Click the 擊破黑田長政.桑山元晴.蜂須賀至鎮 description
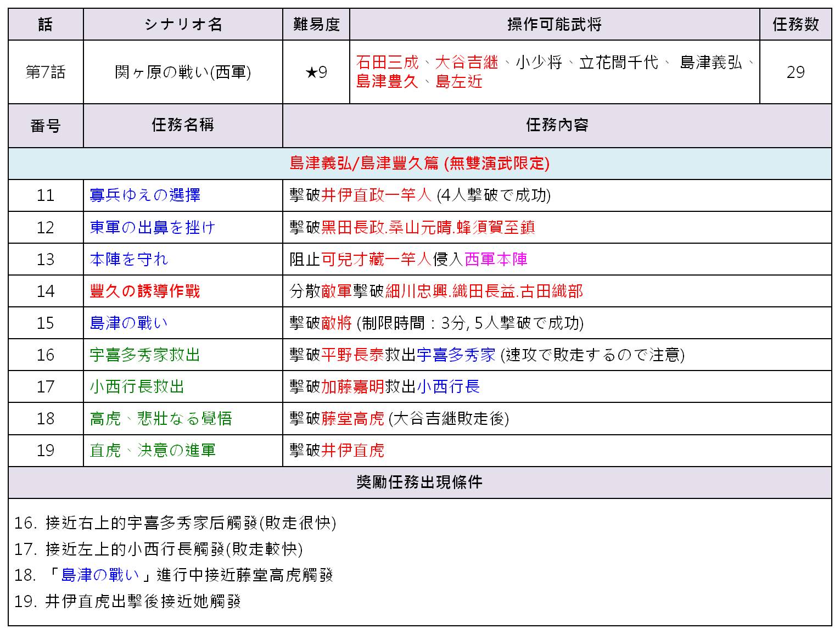Image resolution: width=840 pixels, height=634 pixels. [x=412, y=227]
